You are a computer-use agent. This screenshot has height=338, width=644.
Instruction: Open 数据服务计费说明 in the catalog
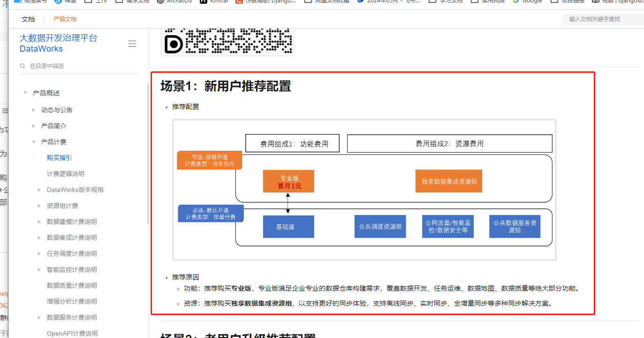click(72, 317)
